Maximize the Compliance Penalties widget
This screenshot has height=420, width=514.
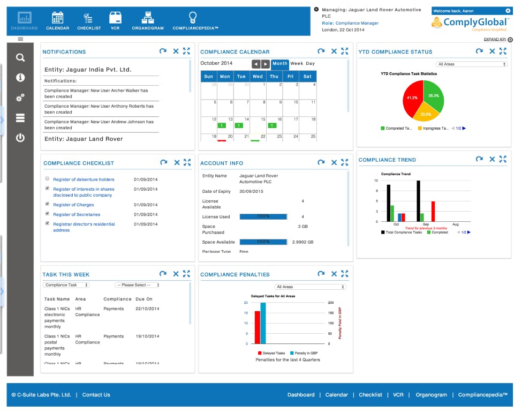[x=344, y=274]
